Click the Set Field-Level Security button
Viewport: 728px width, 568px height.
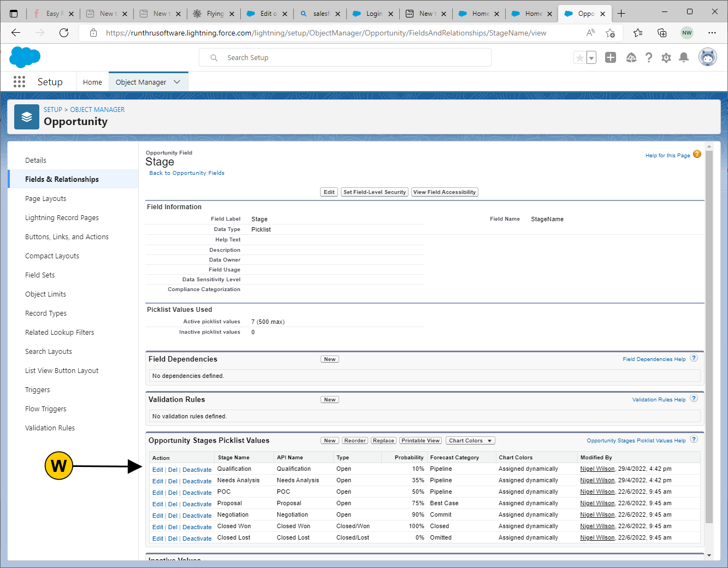[374, 192]
